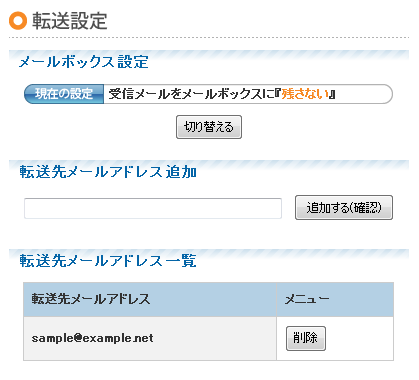Click the orange 残さない status text
This screenshot has height=380, width=419.
pyautogui.click(x=305, y=94)
